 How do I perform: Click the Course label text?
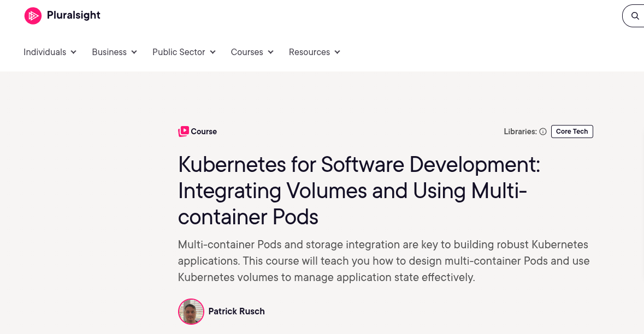(204, 132)
